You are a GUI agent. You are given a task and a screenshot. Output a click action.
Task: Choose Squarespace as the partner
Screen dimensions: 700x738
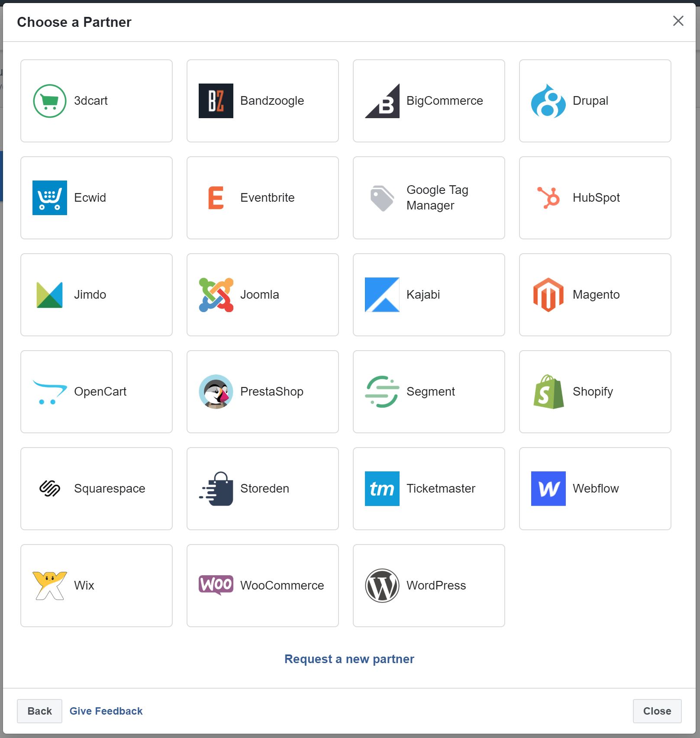pyautogui.click(x=96, y=489)
